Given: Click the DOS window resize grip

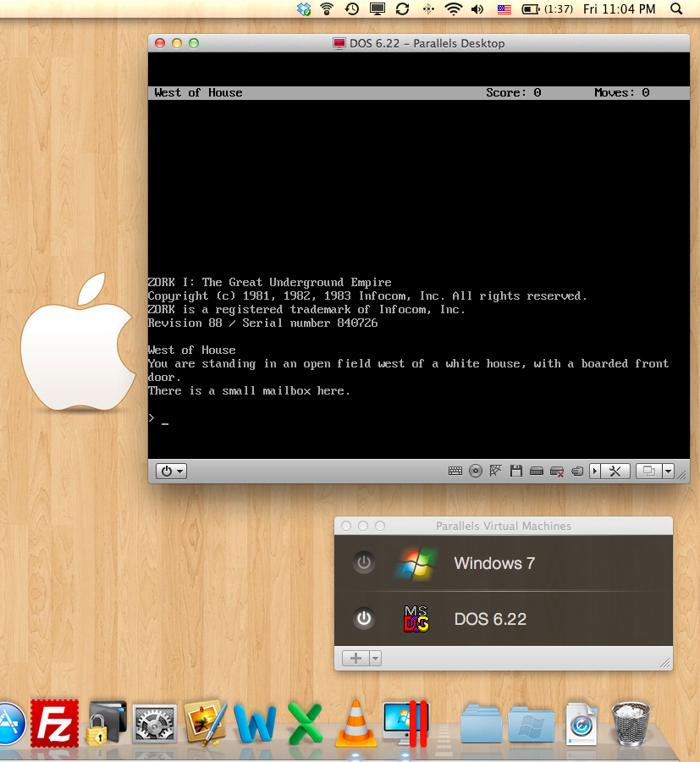Looking at the screenshot, I should pos(682,475).
